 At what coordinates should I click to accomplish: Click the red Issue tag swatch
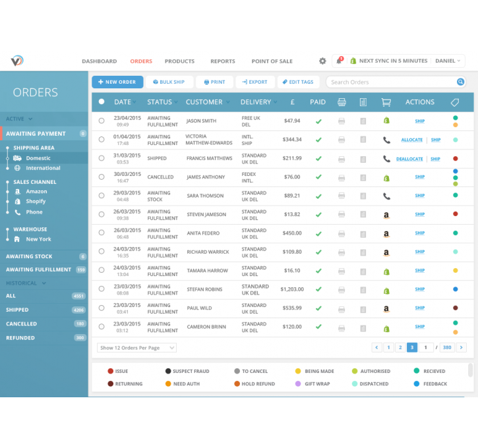110,371
